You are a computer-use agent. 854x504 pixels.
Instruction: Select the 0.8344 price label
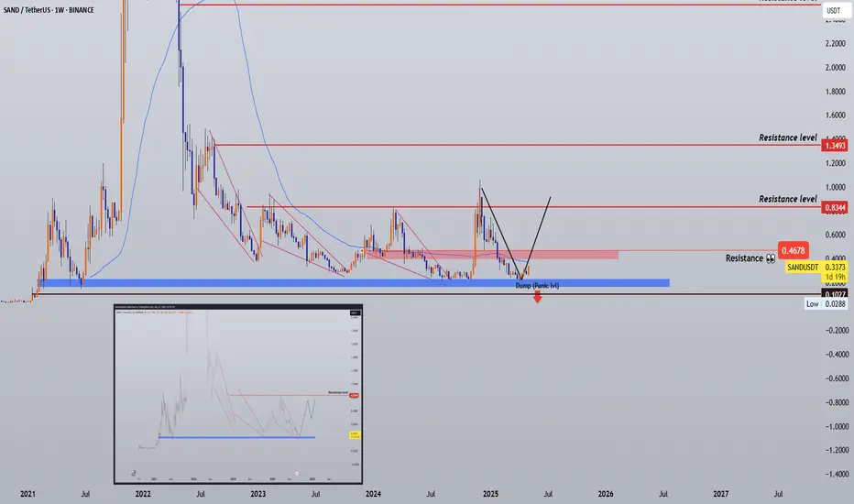(835, 208)
